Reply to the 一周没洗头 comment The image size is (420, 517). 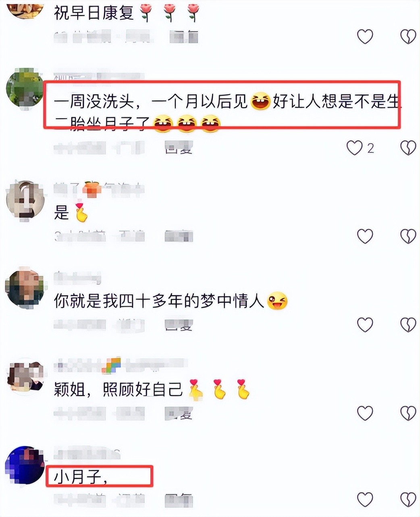[179, 148]
